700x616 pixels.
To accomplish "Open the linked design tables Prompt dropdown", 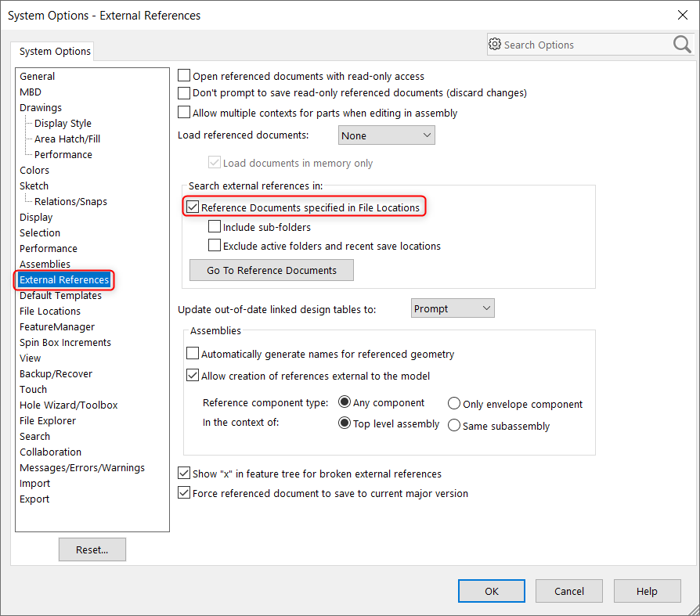I will point(453,308).
